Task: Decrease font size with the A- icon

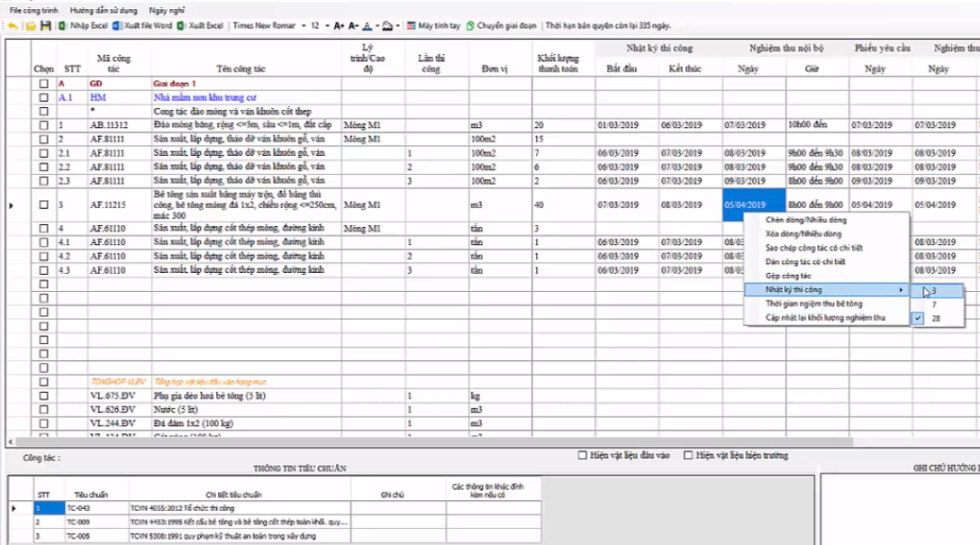Action: pyautogui.click(x=354, y=26)
